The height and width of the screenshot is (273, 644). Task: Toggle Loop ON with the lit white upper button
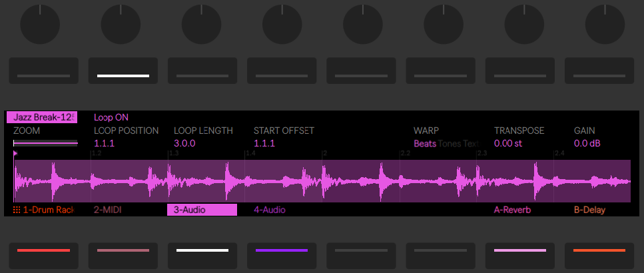pyautogui.click(x=123, y=71)
